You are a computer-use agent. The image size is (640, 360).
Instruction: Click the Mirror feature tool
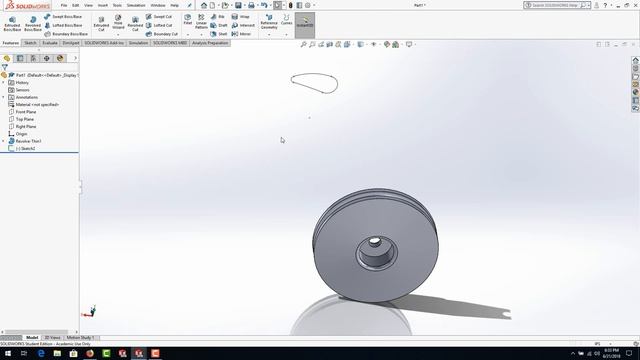(241, 34)
